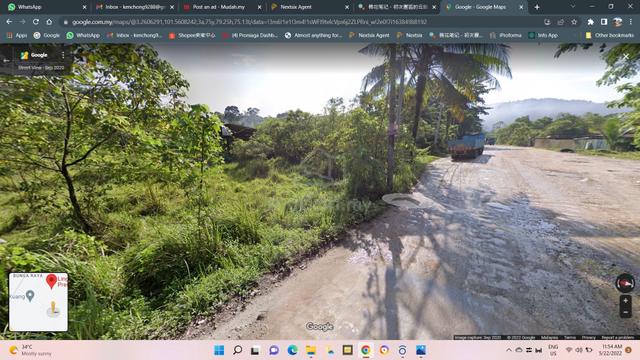The height and width of the screenshot is (360, 640).
Task: Open a new browser tab
Action: [x=537, y=7]
